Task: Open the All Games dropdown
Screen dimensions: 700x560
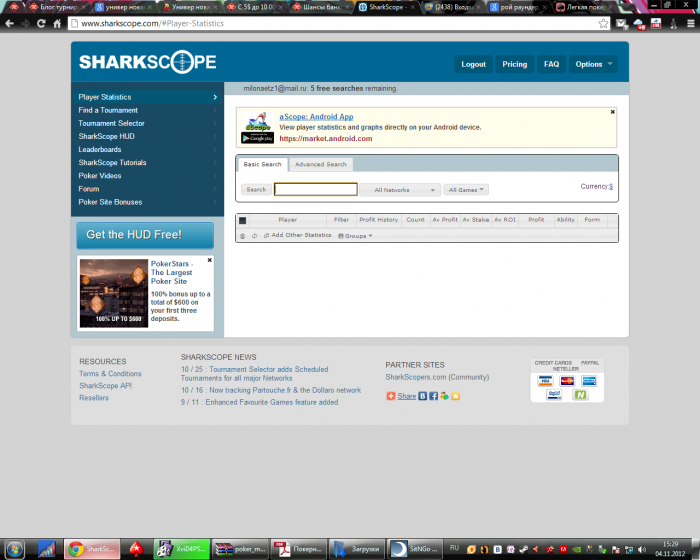Action: pos(466,190)
